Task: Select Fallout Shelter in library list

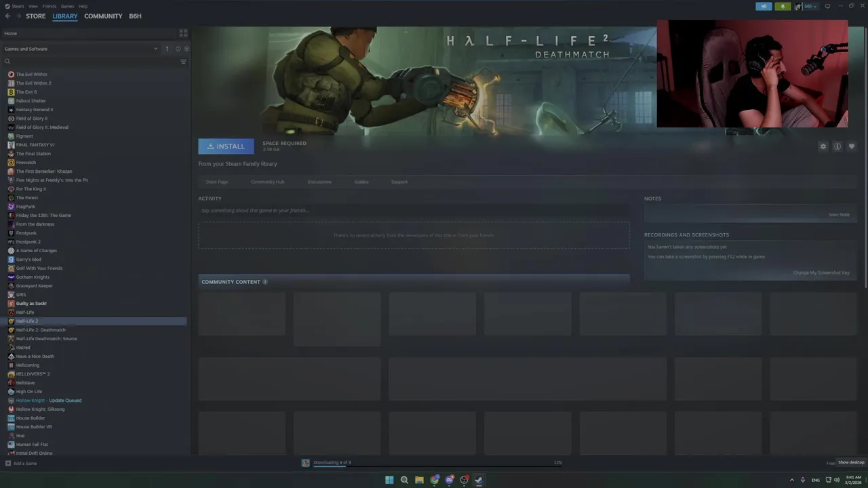Action: pos(31,101)
